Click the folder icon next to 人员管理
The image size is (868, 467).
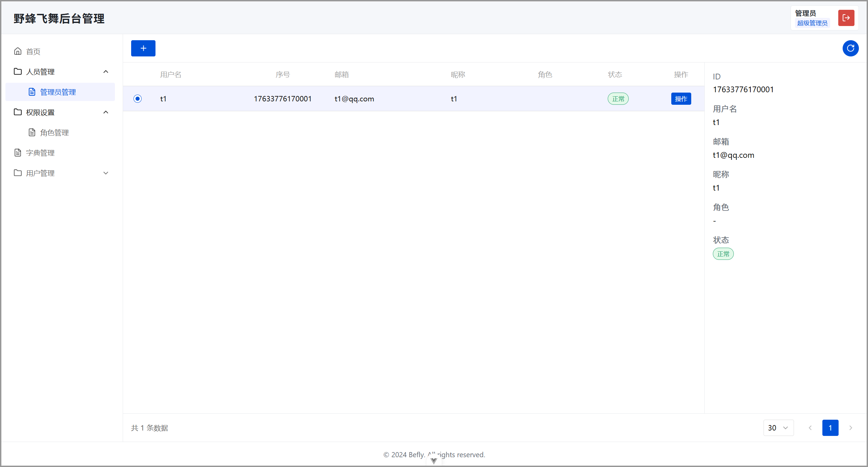[18, 72]
